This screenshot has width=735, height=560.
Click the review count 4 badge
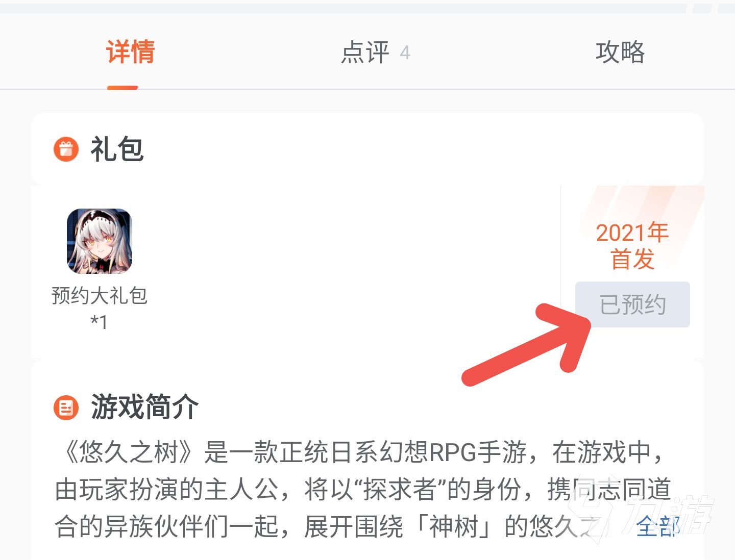tap(405, 53)
